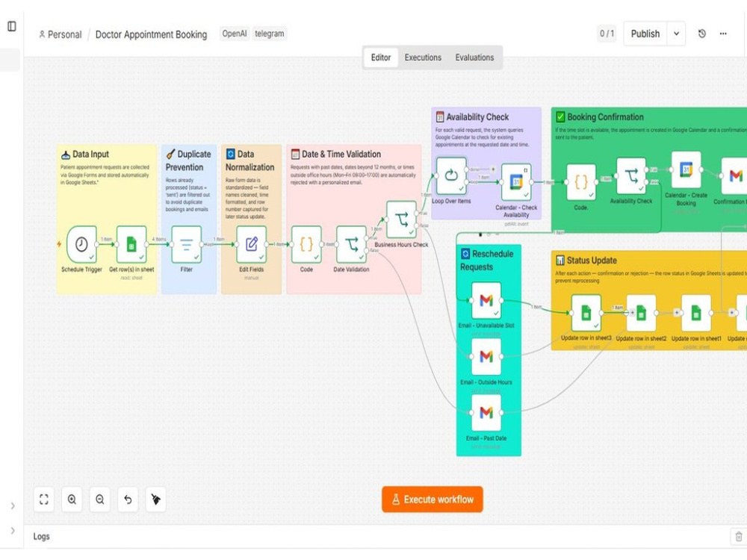Select the Duplicate Prevention sticky note title
Viewport: 747px width, 560px height.
[188, 161]
